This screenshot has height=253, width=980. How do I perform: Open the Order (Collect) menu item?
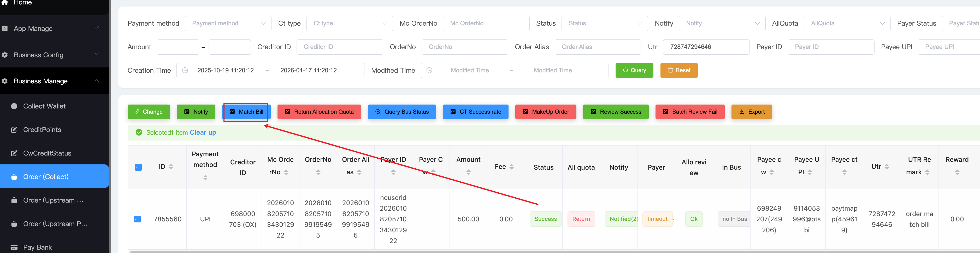(x=46, y=177)
